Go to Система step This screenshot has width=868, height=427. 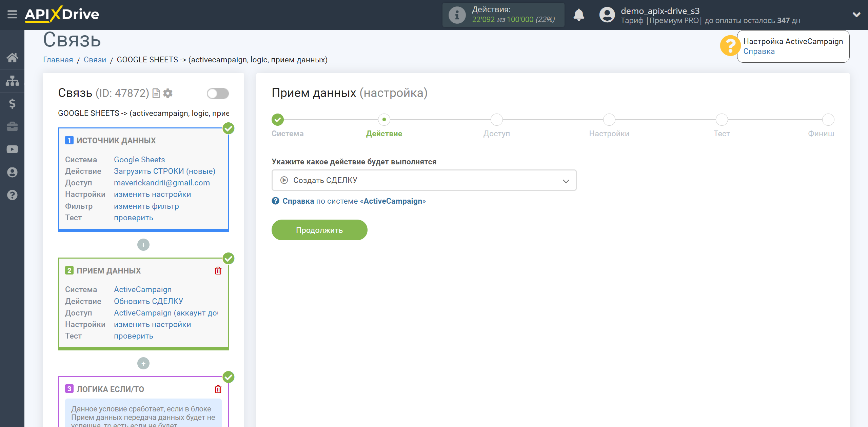(x=277, y=119)
